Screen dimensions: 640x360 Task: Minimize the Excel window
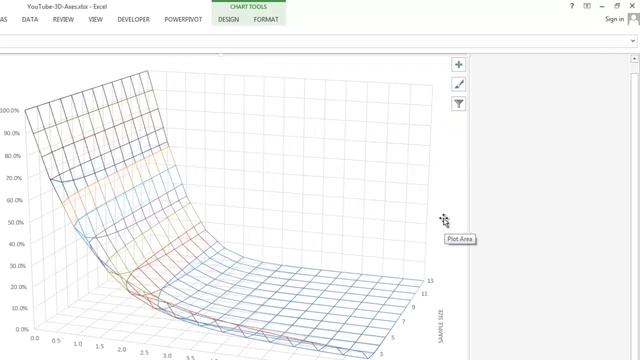click(602, 7)
